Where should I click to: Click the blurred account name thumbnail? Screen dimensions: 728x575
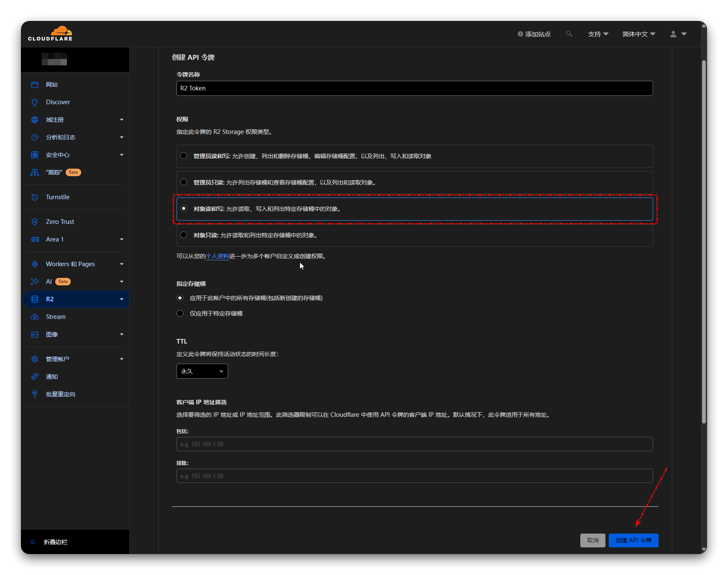point(54,59)
